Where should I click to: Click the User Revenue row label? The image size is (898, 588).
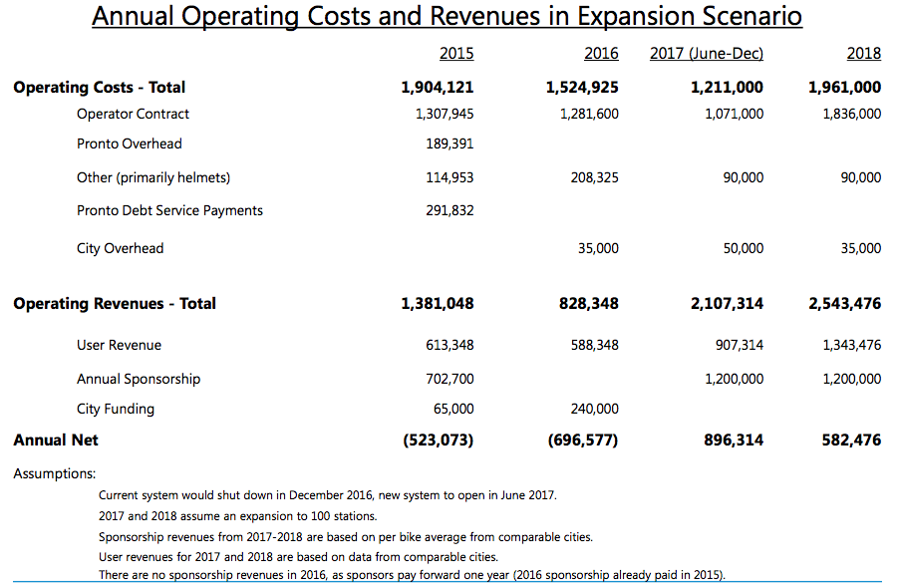pos(119,345)
